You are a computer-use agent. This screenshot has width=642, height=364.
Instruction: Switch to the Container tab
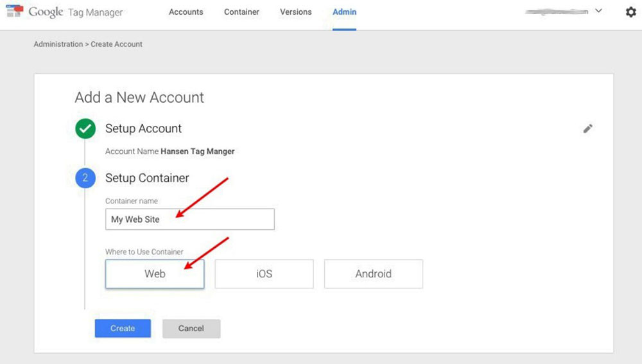pyautogui.click(x=241, y=12)
